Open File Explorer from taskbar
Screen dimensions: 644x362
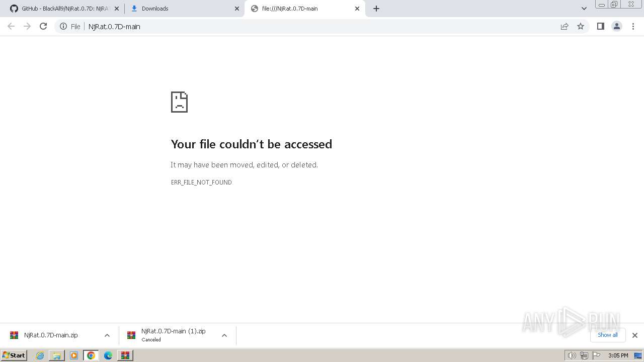point(57,355)
